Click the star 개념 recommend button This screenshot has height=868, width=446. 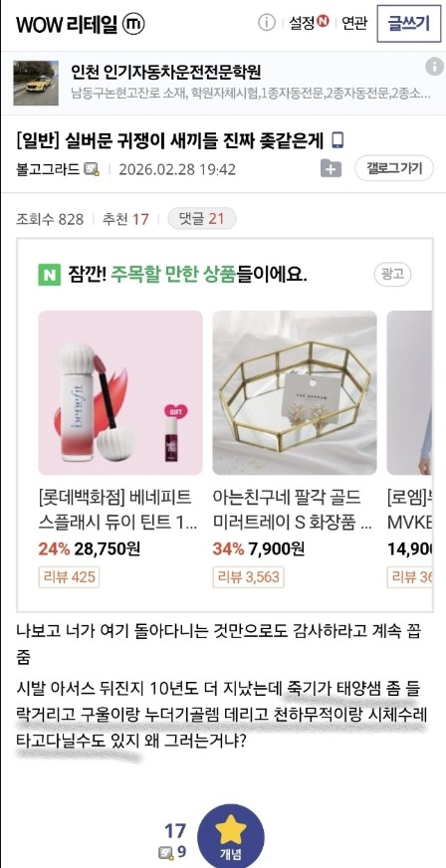pos(231,836)
